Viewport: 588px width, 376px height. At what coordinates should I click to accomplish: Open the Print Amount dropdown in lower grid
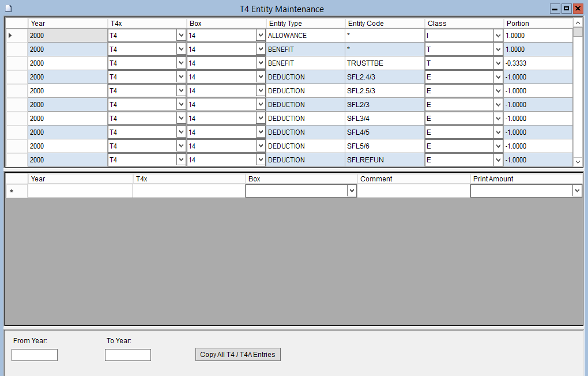[576, 191]
